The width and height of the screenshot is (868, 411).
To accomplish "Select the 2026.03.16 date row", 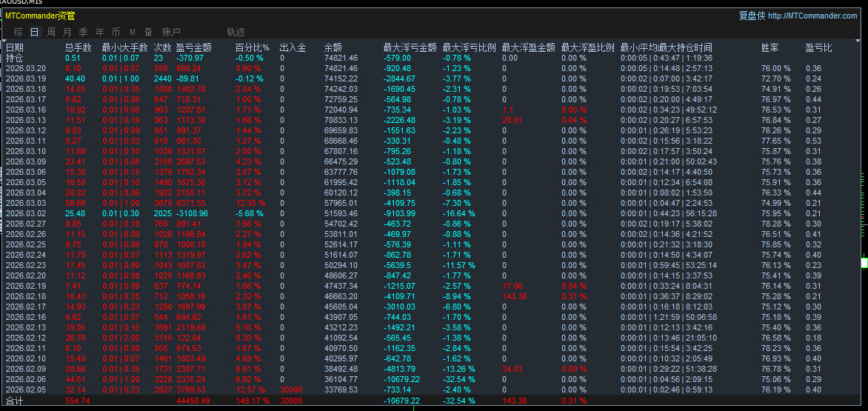I will (26, 110).
